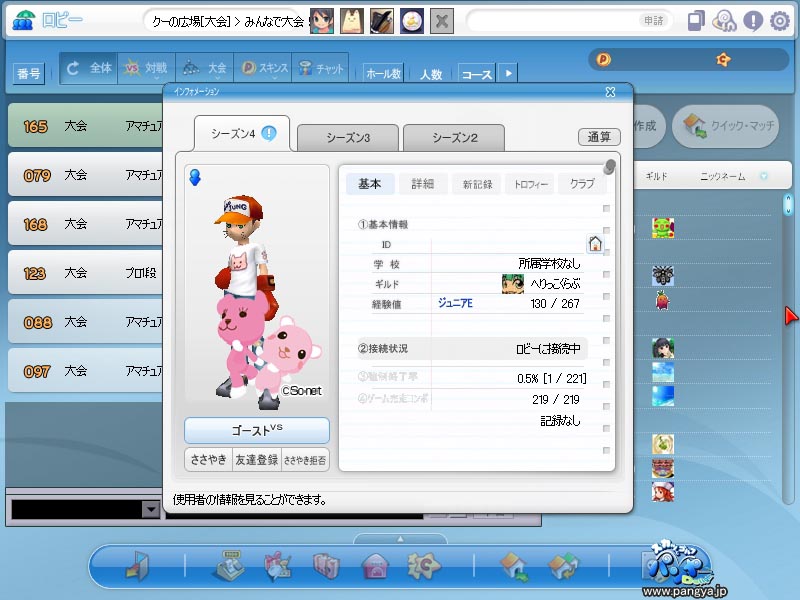Select the 新記録 sub-tab

(477, 184)
